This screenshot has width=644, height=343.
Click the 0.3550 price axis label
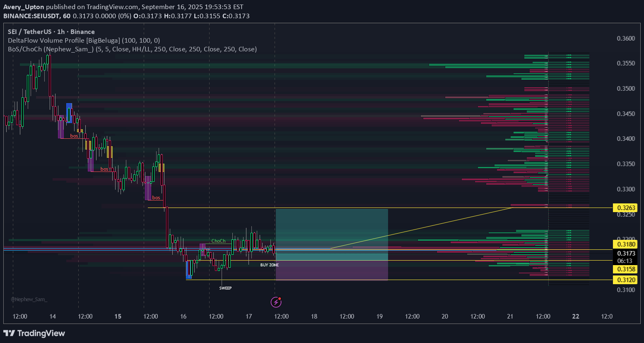tap(626, 63)
